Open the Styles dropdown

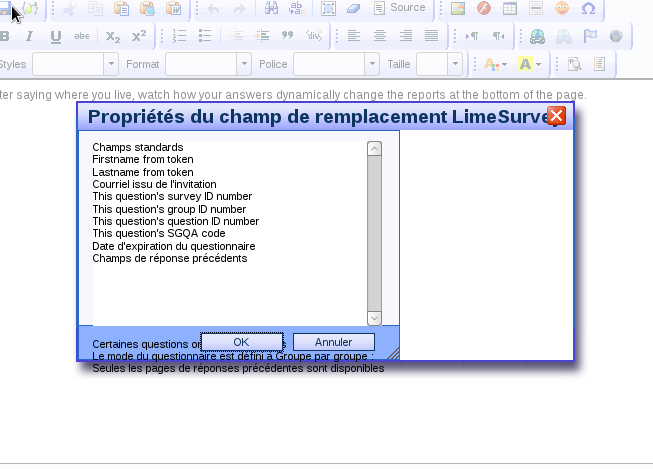75,64
